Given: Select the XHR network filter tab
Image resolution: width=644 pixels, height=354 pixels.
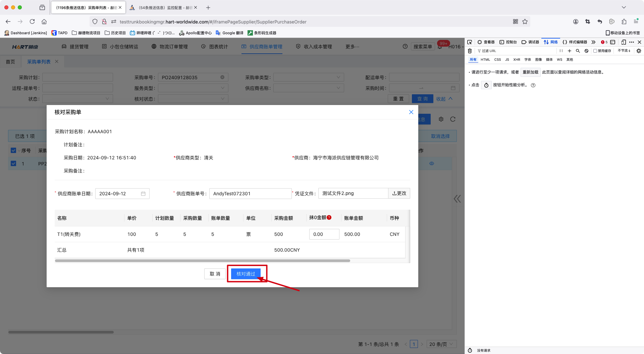Looking at the screenshot, I should (x=517, y=60).
